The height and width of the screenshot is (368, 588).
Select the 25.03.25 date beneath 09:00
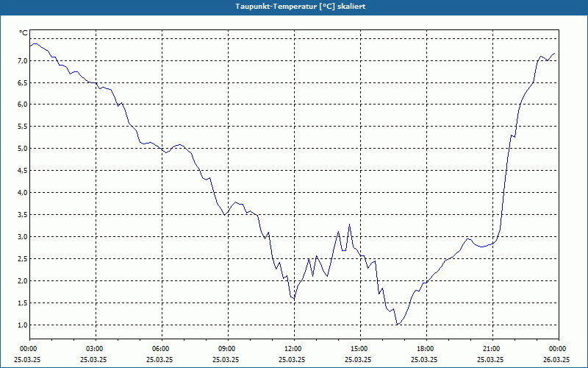click(226, 359)
